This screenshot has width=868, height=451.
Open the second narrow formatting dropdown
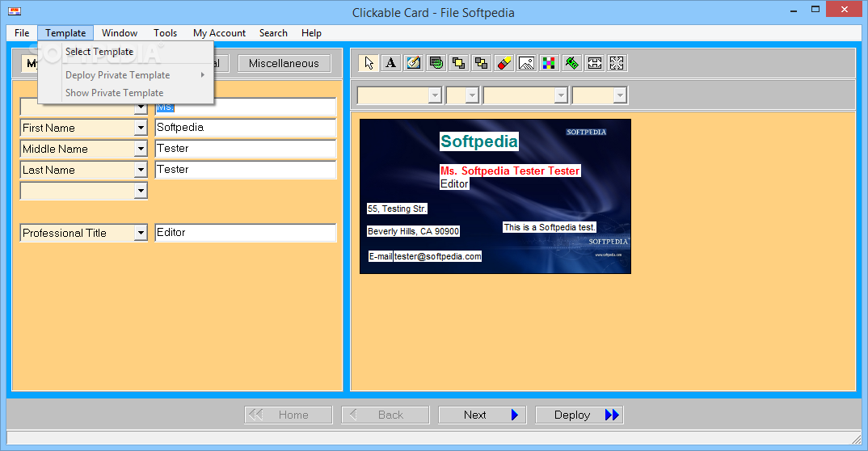(x=472, y=95)
